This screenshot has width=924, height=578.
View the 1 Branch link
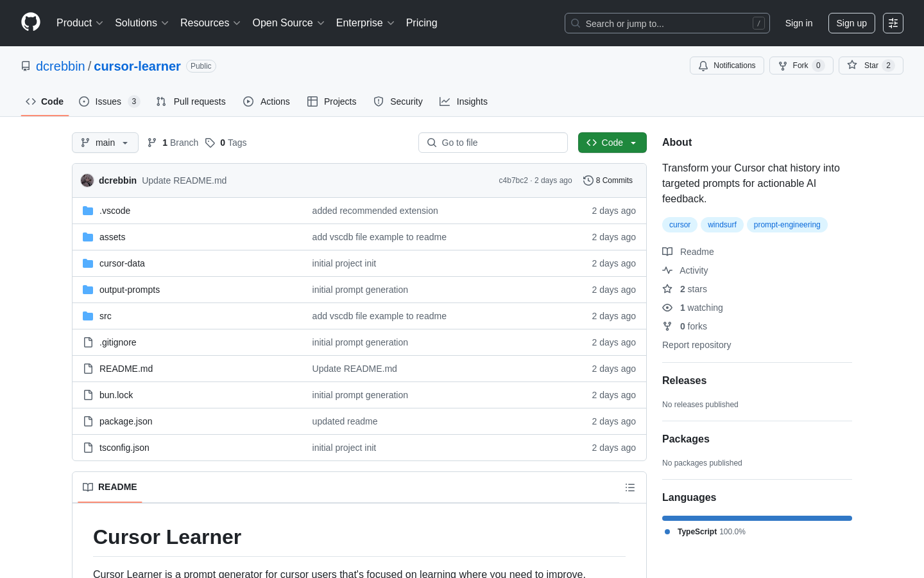tap(173, 143)
